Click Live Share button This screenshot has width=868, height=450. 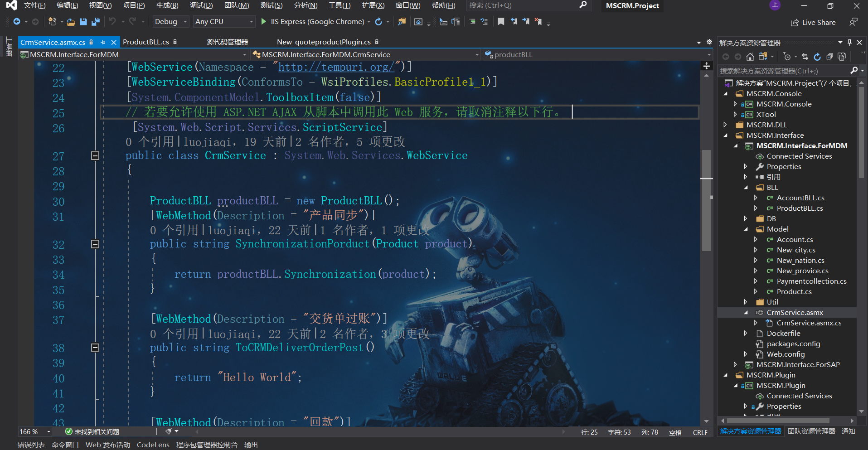(x=813, y=22)
